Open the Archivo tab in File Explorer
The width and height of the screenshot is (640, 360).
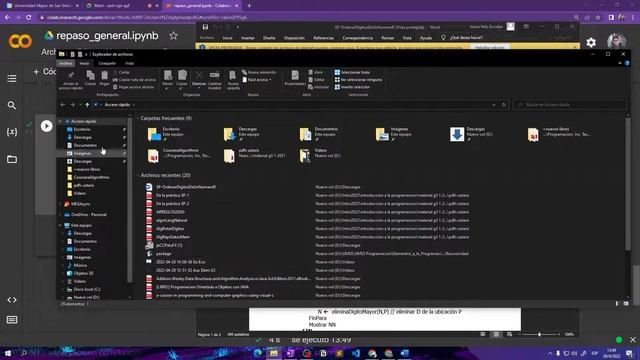coord(65,63)
